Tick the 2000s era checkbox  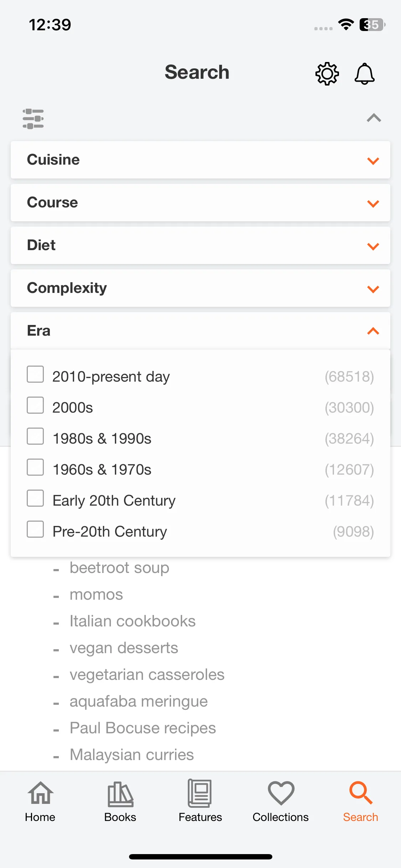click(35, 405)
